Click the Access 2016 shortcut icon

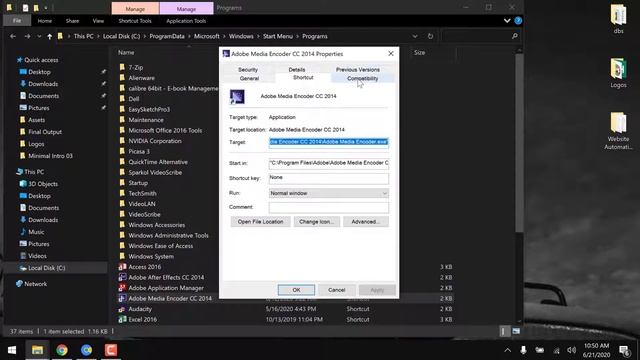point(122,267)
